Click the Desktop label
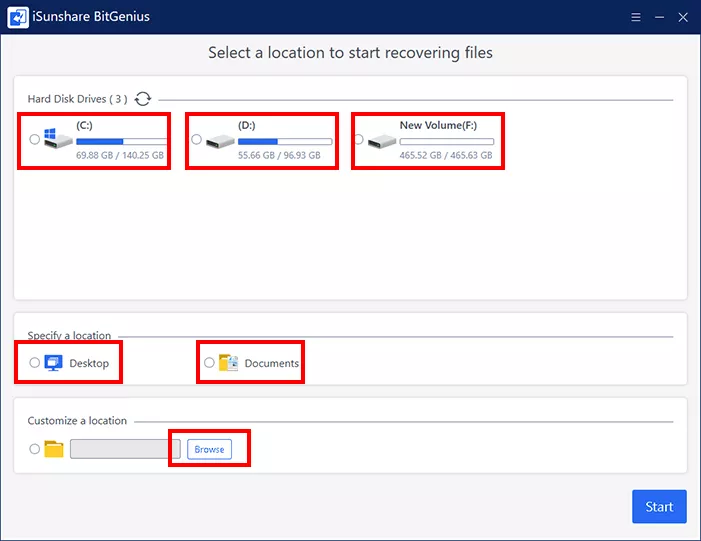 pyautogui.click(x=89, y=363)
